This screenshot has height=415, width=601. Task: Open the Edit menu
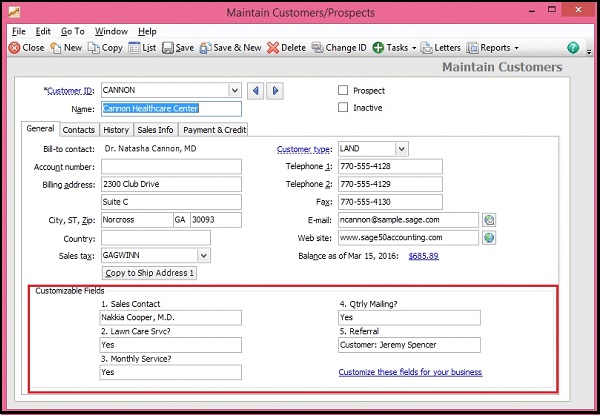tap(43, 31)
